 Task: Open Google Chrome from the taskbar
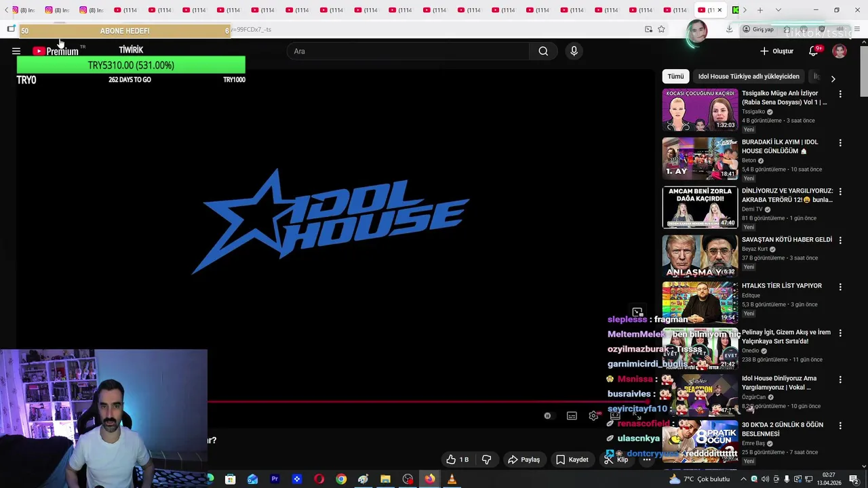coord(341,479)
